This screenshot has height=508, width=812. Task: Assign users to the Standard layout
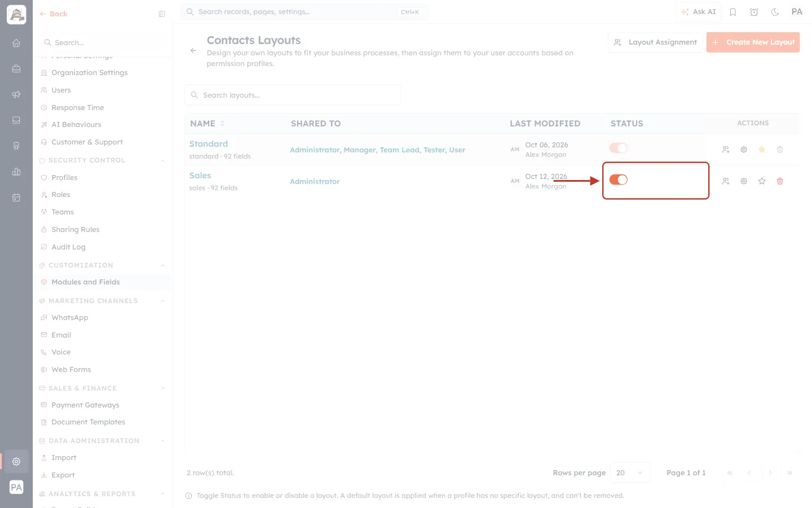(726, 150)
